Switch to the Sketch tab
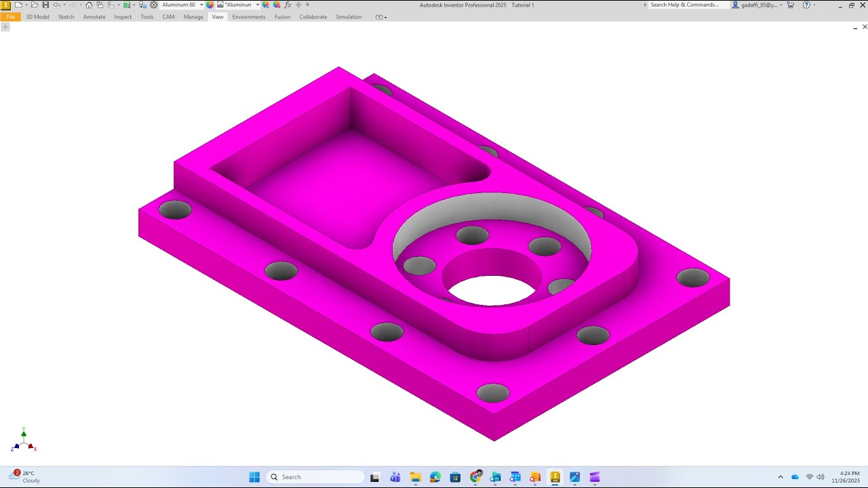Viewport: 868px width, 488px height. pos(66,17)
